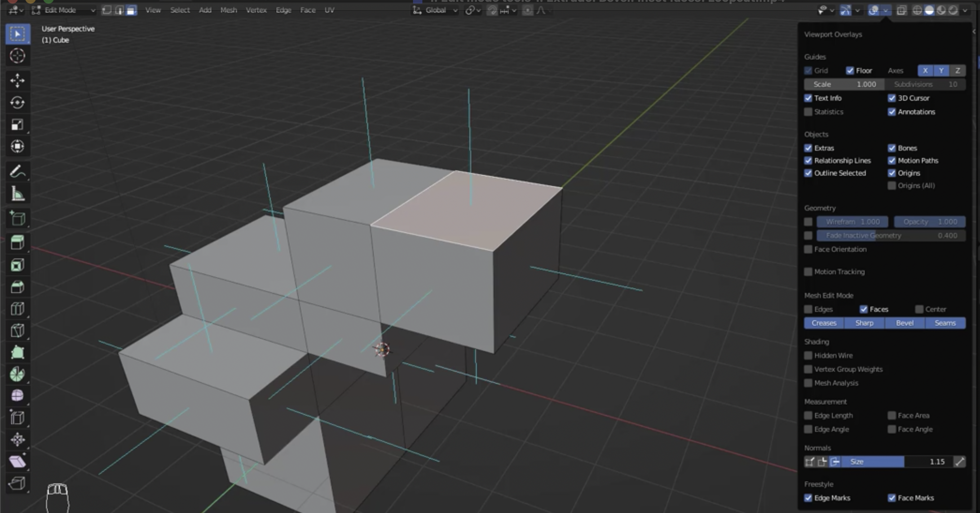Select the Move tool in toolbar
This screenshot has width=980, height=513.
pos(18,80)
